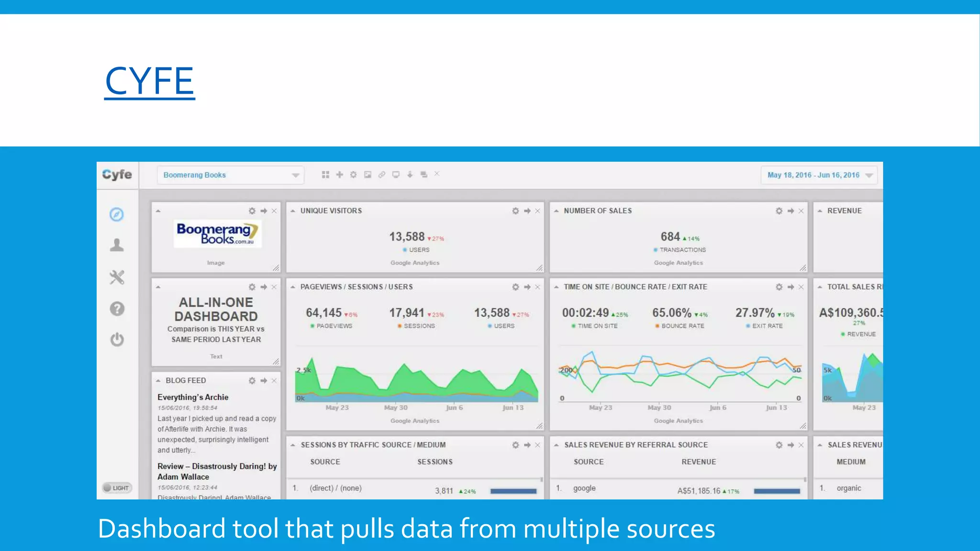Click the (direct) / (none) sessions bar

click(x=513, y=491)
